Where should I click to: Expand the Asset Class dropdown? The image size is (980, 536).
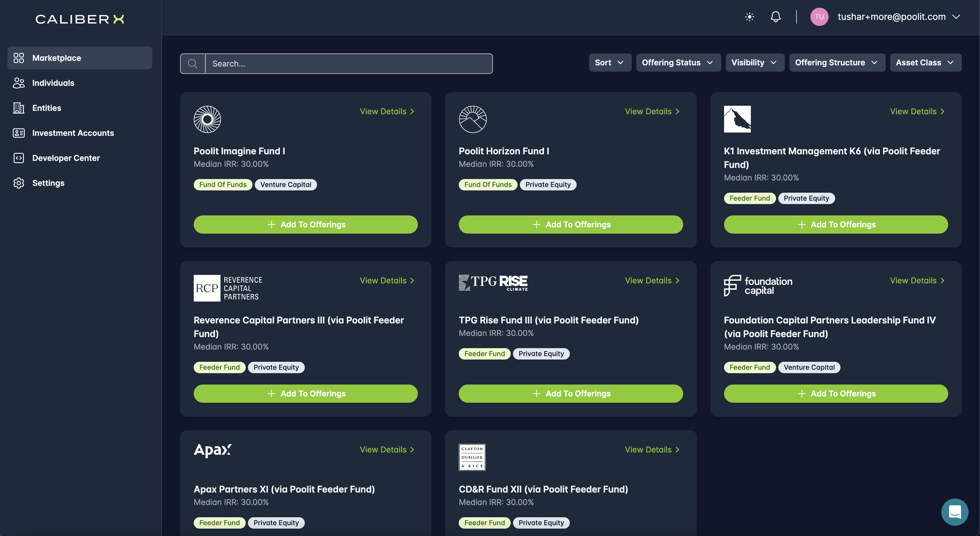pyautogui.click(x=925, y=63)
